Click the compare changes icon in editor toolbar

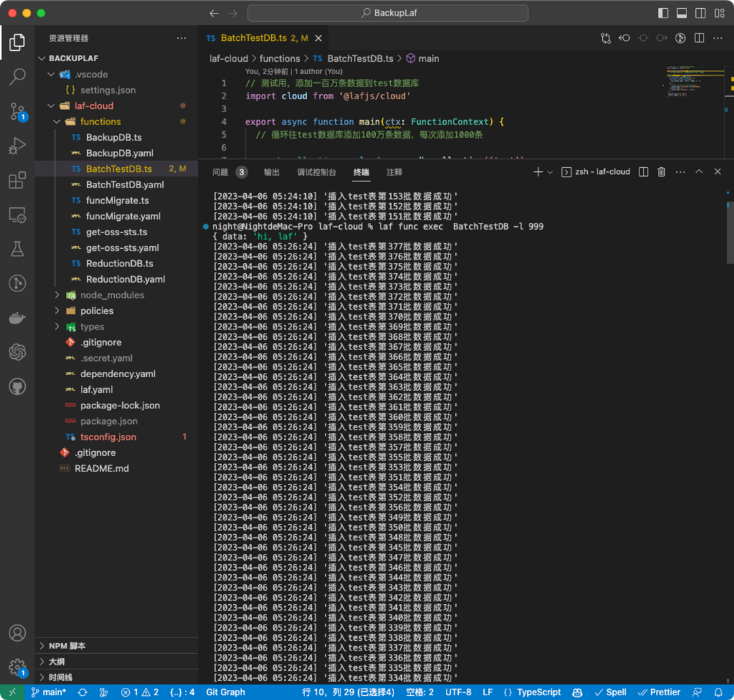606,38
